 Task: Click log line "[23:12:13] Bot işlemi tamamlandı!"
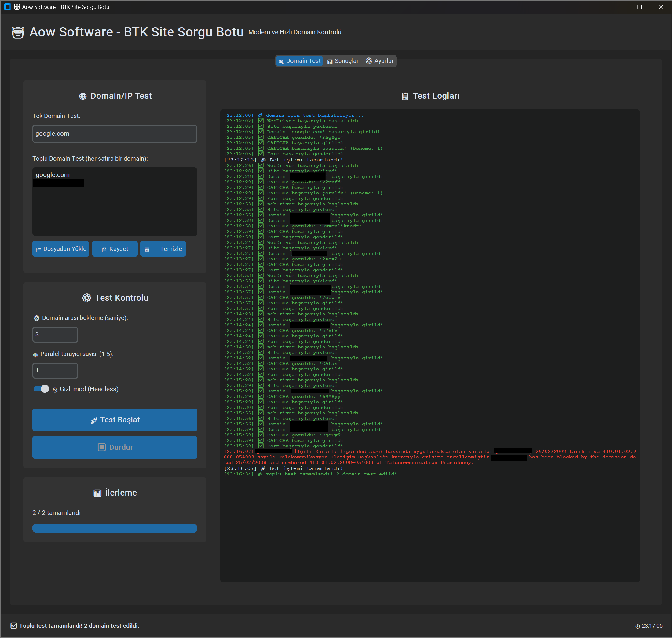click(283, 160)
